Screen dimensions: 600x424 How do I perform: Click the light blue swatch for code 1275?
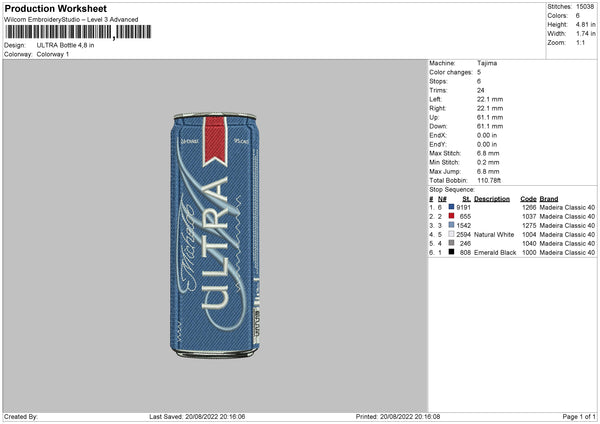click(x=451, y=225)
